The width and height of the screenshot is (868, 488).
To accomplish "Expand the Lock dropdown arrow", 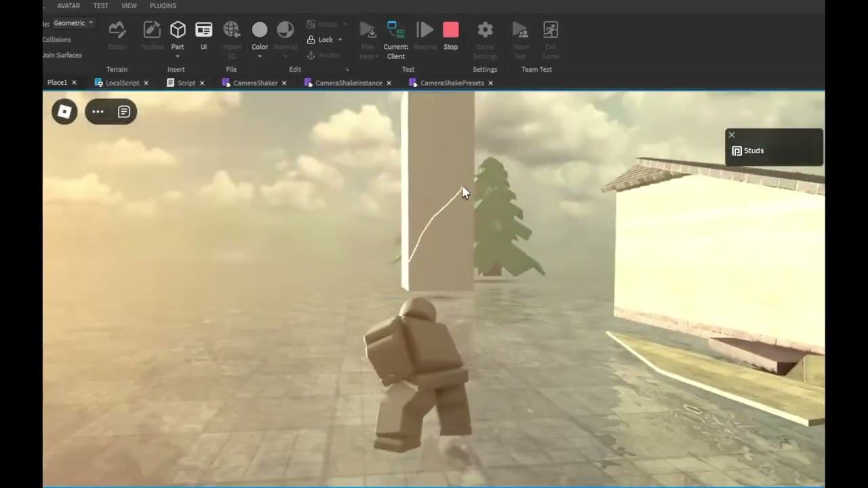I will pyautogui.click(x=340, y=40).
